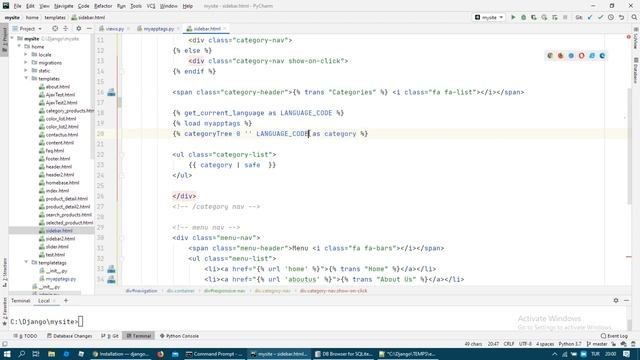The width and height of the screenshot is (640, 360).
Task: Open Project panel settings gear
Action: click(78, 29)
